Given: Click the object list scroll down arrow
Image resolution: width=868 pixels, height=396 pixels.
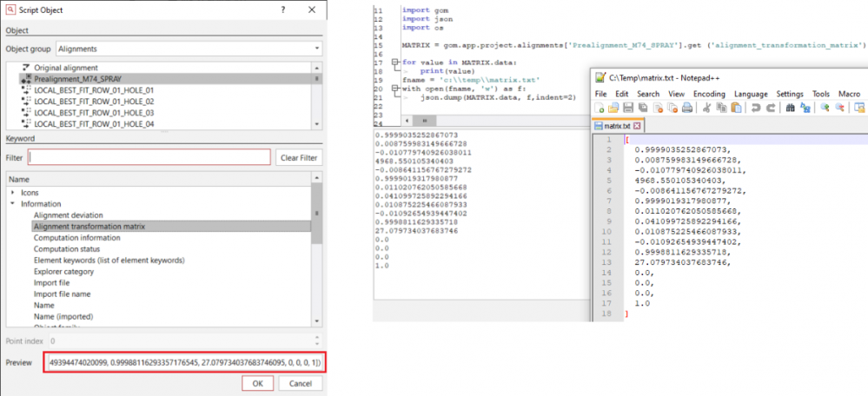Looking at the screenshot, I should [316, 124].
